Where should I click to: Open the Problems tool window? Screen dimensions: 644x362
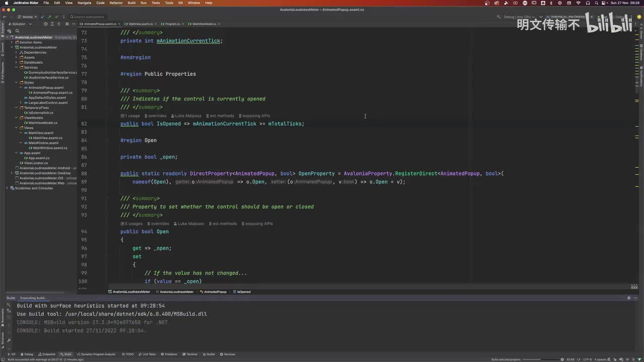(169, 354)
